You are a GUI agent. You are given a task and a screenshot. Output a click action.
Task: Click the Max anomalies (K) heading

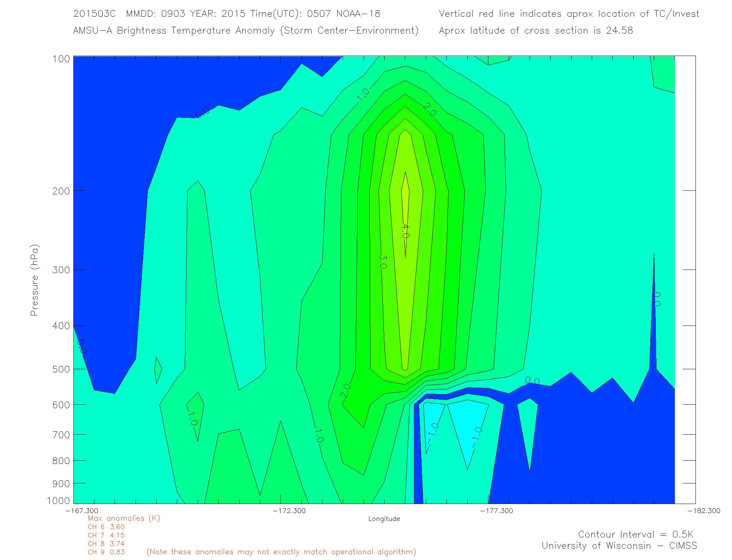click(124, 518)
